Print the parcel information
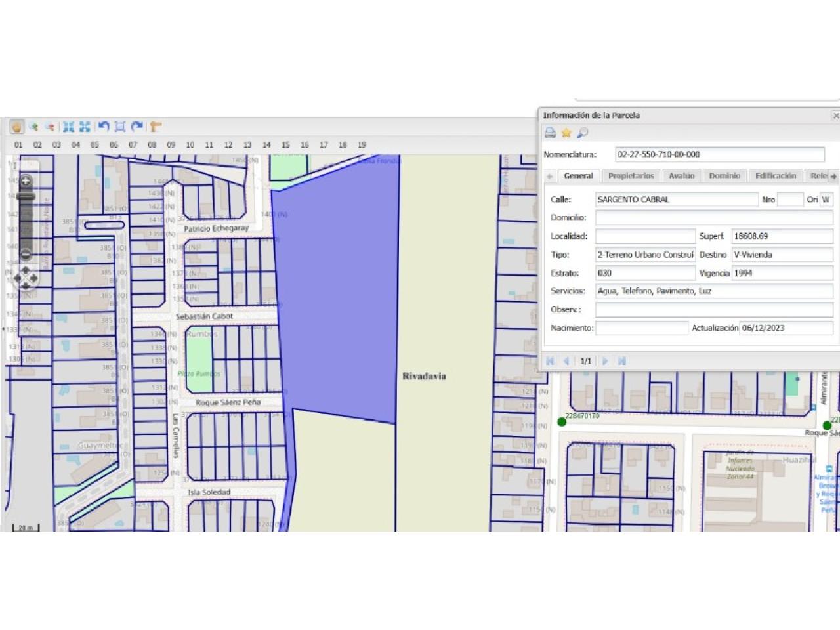Viewport: 840px width, 630px height. click(550, 133)
